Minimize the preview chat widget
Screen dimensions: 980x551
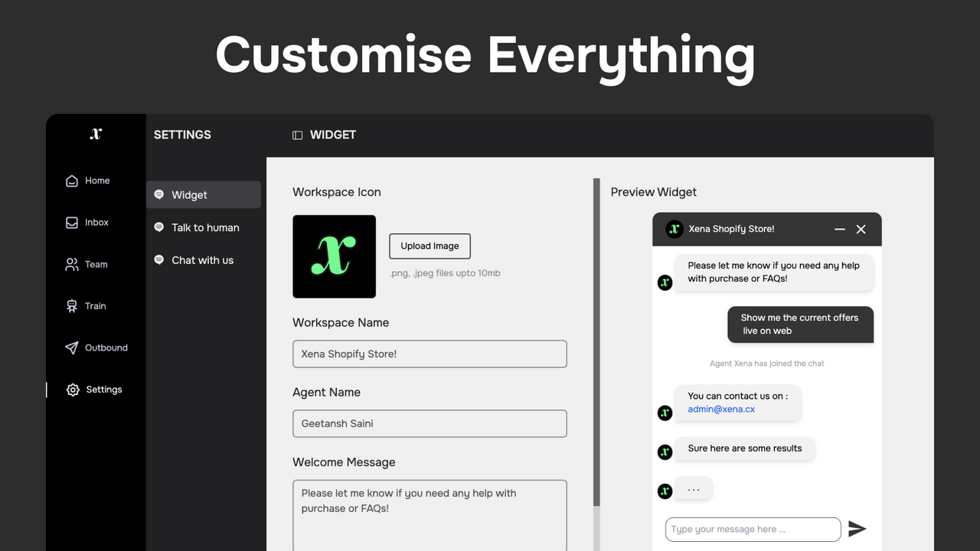[840, 229]
